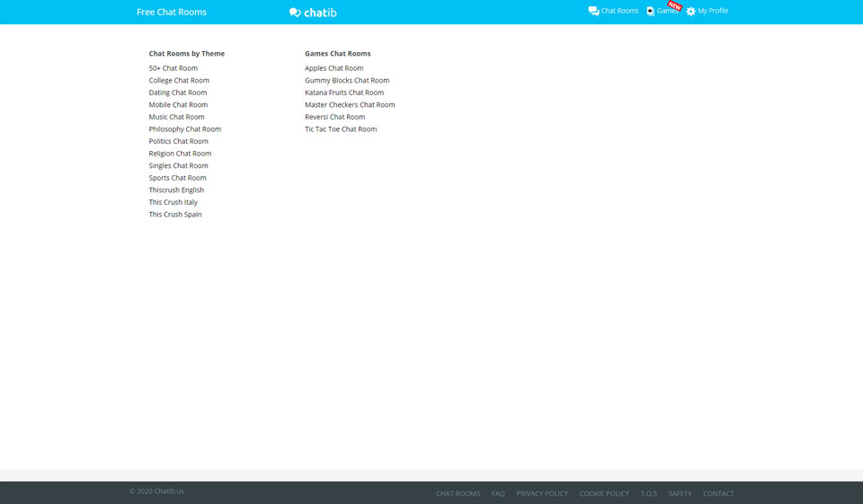Open the Dating Chat Room
Viewport: 863px width, 504px height.
point(178,93)
